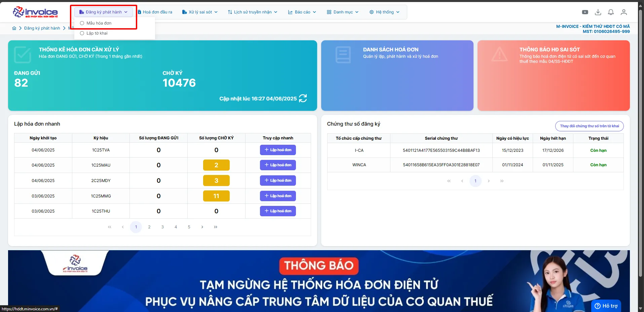
Task: Click Còn hạn status in WINCA row
Action: 598,165
